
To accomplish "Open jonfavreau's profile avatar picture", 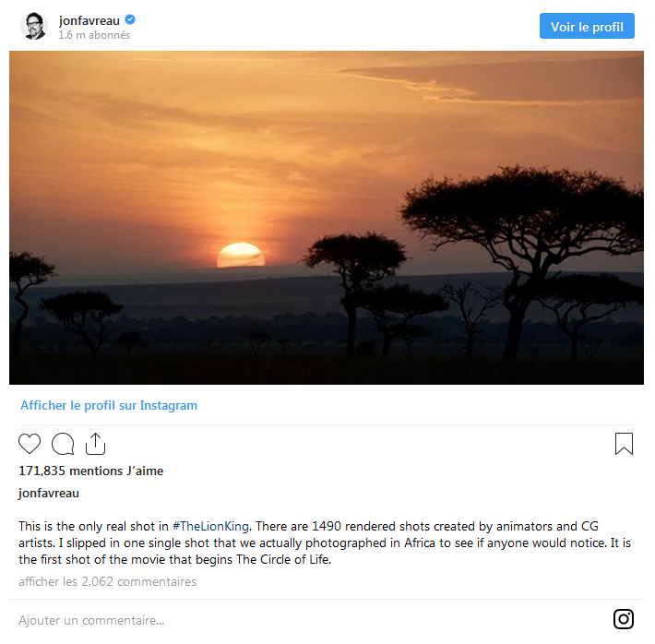I will coord(33,26).
